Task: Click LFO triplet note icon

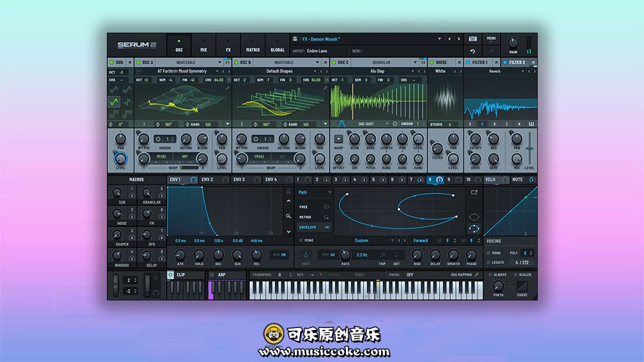Action: pos(382,255)
